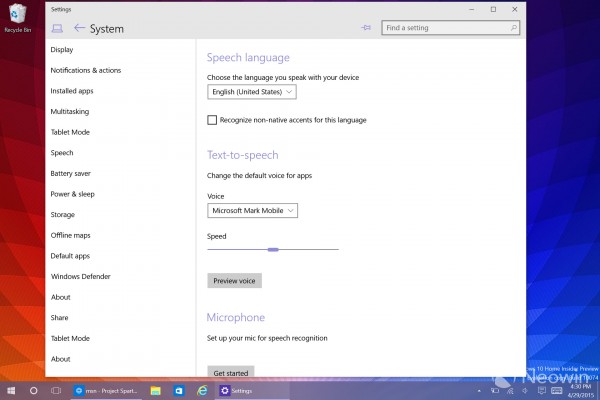The width and height of the screenshot is (600, 400).
Task: Open the Windows Start menu
Action: pos(12,390)
